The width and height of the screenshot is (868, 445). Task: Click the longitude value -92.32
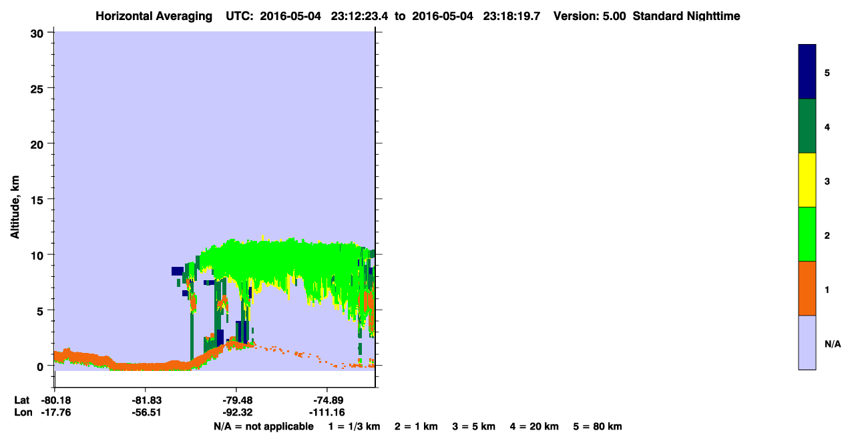tap(237, 413)
